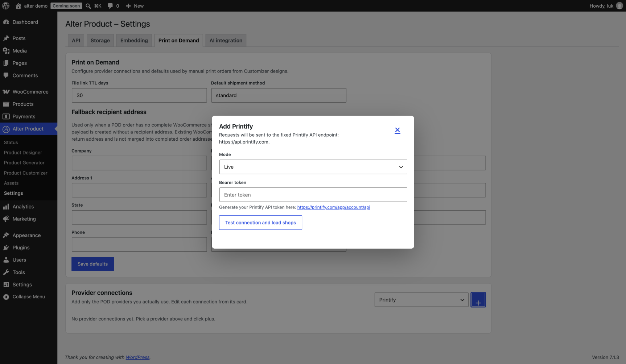Image resolution: width=626 pixels, height=364 pixels.
Task: Click the Company input field
Action: click(139, 163)
